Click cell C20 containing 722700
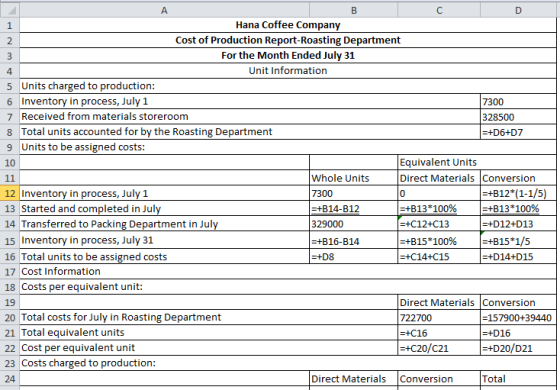Viewport: 560px width, 390px height. (439, 317)
